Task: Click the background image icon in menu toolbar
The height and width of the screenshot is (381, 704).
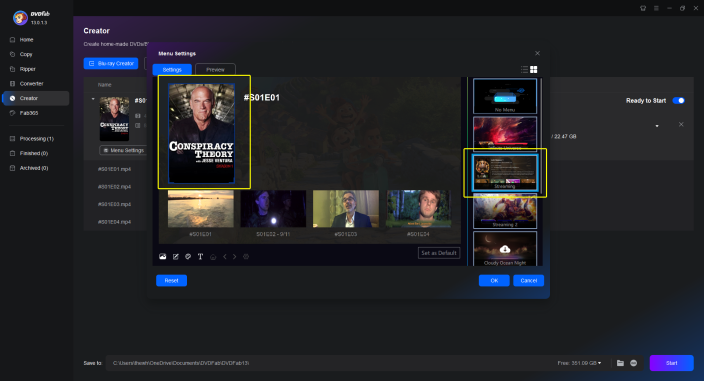Action: (x=163, y=257)
